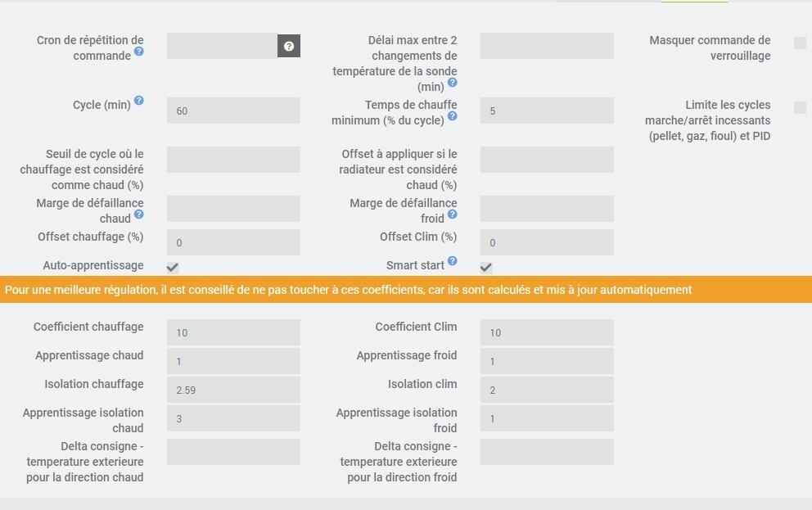This screenshot has height=510, width=812.
Task: Click the Delta consigne direction froid field
Action: coord(547,452)
